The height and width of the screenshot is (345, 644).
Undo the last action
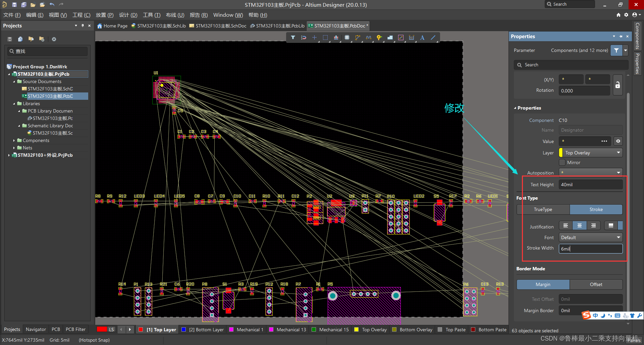pyautogui.click(x=52, y=5)
